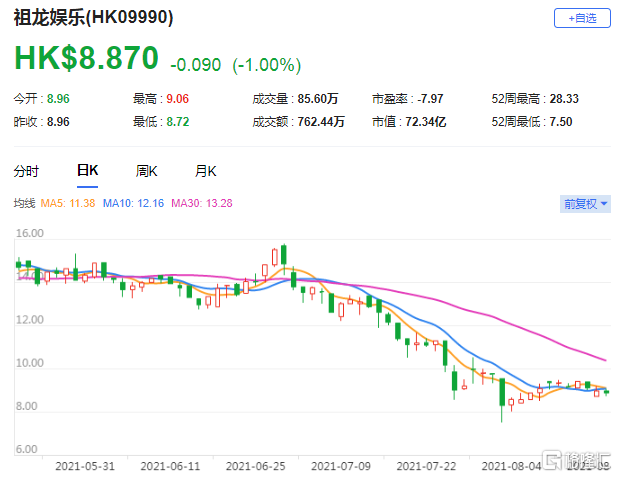
Task: Click the 2021-06-11 date axis label
Action: pyautogui.click(x=170, y=466)
